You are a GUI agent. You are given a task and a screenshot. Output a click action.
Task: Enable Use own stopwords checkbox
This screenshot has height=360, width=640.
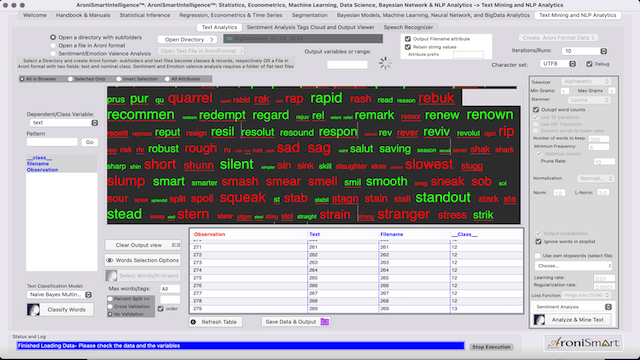tap(538, 256)
